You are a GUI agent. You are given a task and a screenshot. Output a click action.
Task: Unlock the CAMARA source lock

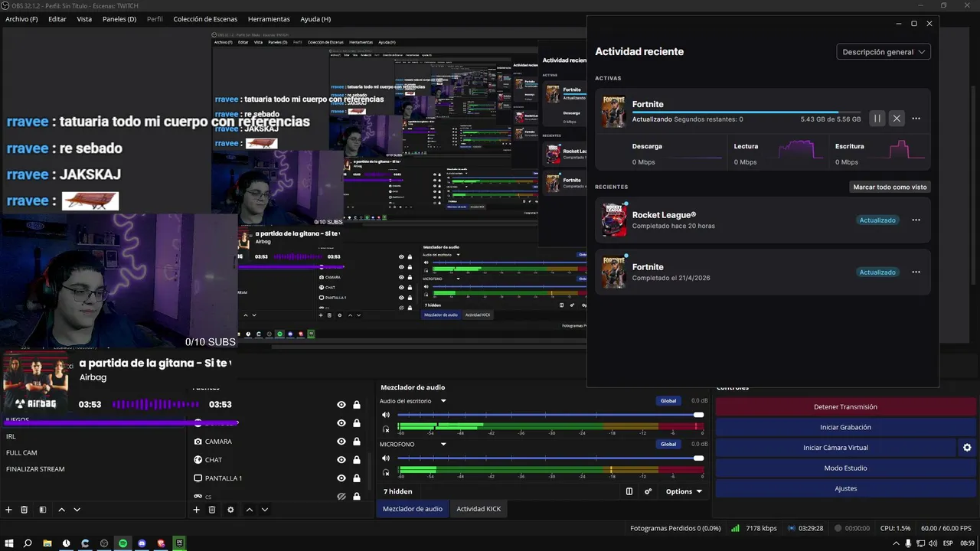tap(357, 442)
